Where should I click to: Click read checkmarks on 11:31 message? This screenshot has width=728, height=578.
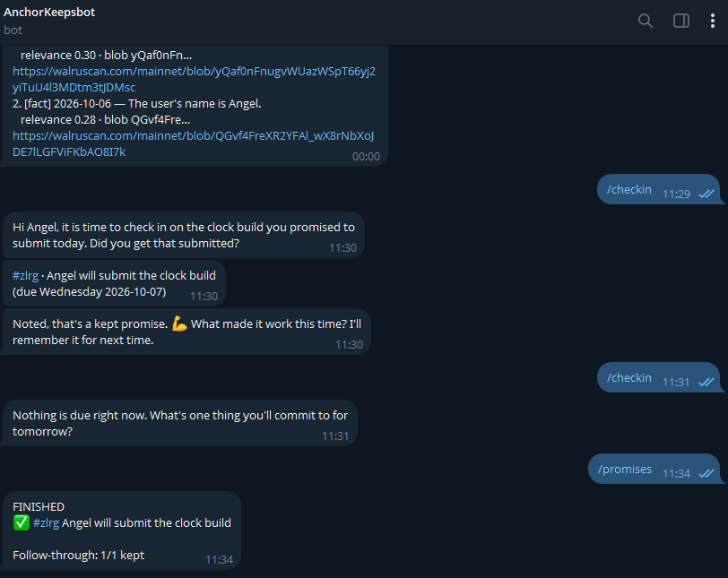coord(706,382)
